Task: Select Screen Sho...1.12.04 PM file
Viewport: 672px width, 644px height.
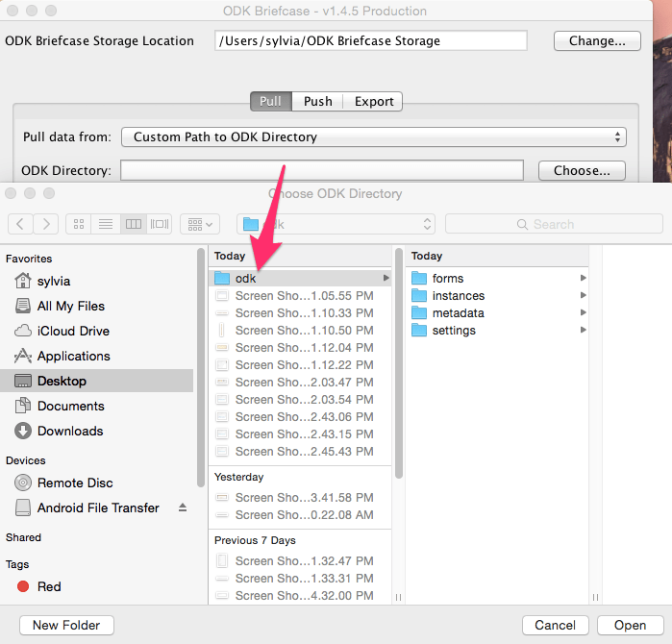Action: click(300, 348)
